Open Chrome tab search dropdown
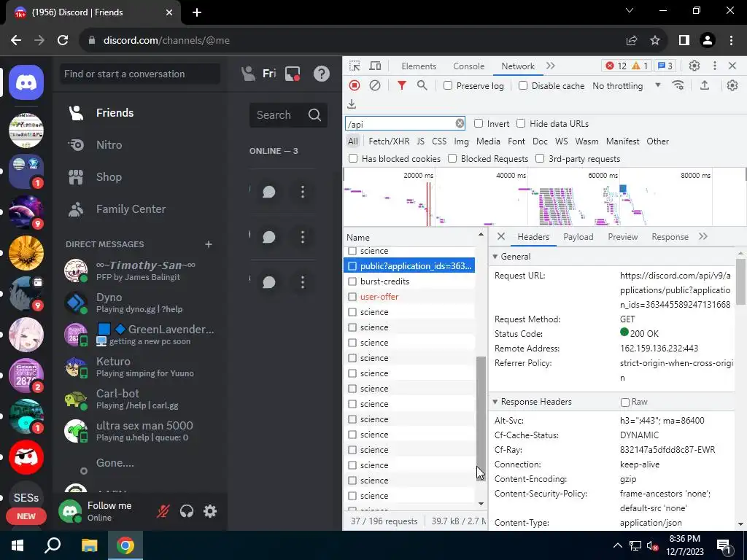The height and width of the screenshot is (560, 747). click(630, 10)
